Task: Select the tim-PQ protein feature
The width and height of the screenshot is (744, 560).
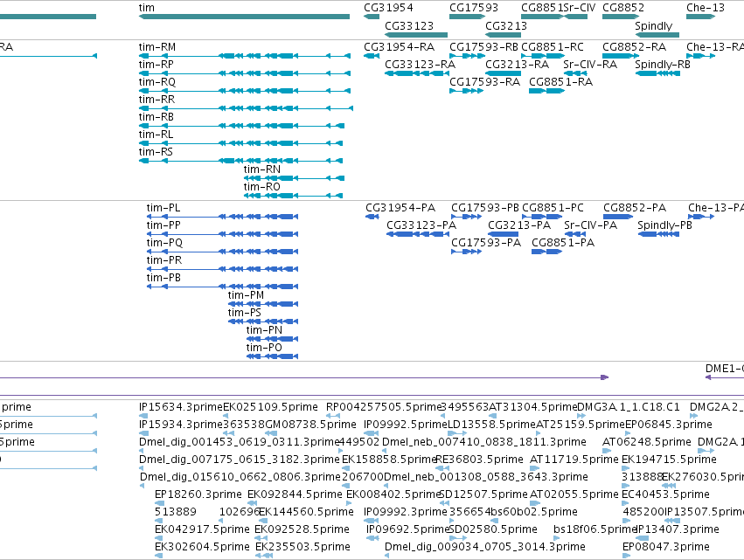Action: [222, 252]
